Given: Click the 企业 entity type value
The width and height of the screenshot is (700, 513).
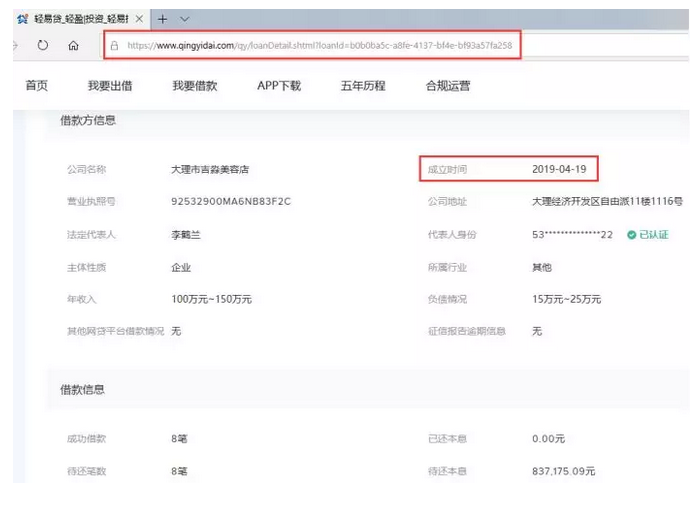Looking at the screenshot, I should (x=181, y=267).
